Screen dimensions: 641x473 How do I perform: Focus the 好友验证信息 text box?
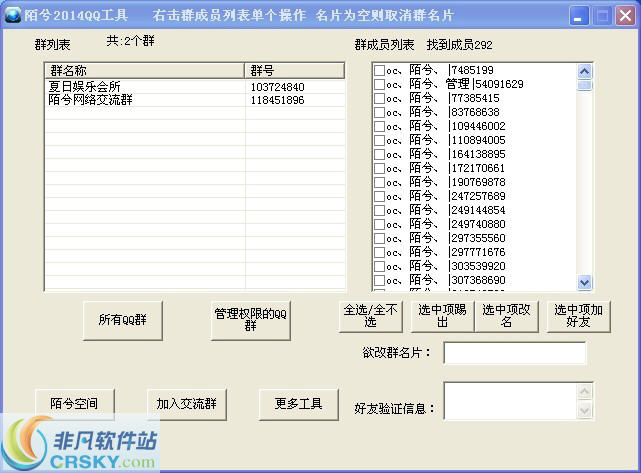pyautogui.click(x=511, y=401)
